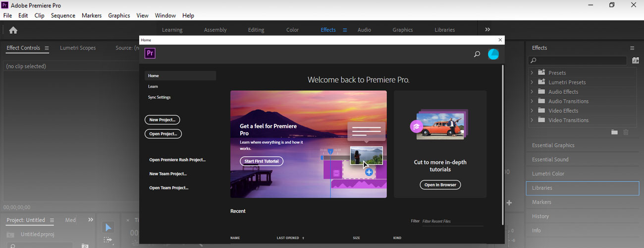Open the Edit menu
This screenshot has height=248, width=644.
23,15
